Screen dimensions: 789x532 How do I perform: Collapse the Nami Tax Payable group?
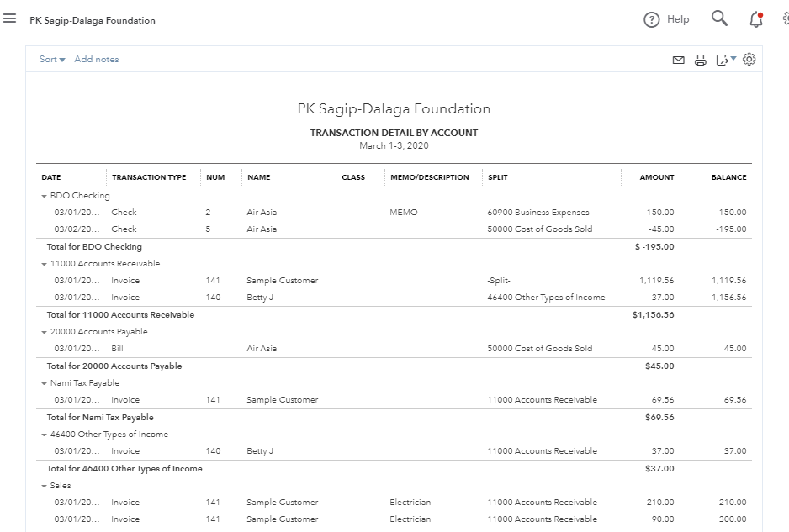(x=44, y=383)
